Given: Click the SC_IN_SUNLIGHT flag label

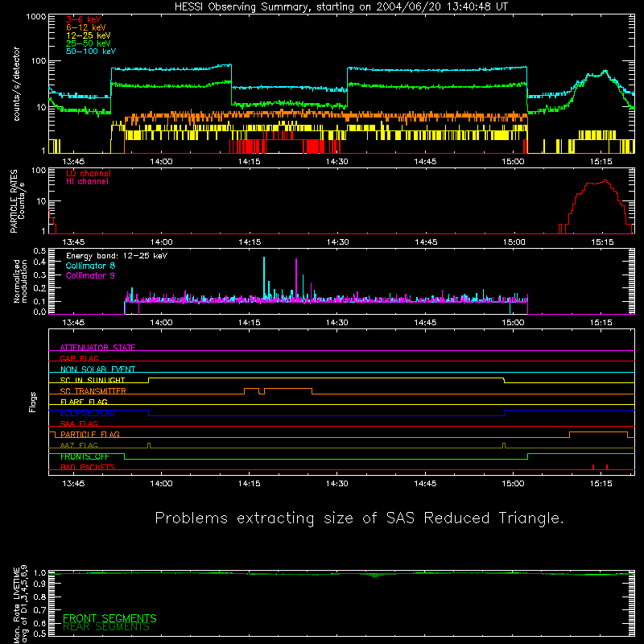Looking at the screenshot, I should pyautogui.click(x=93, y=380).
